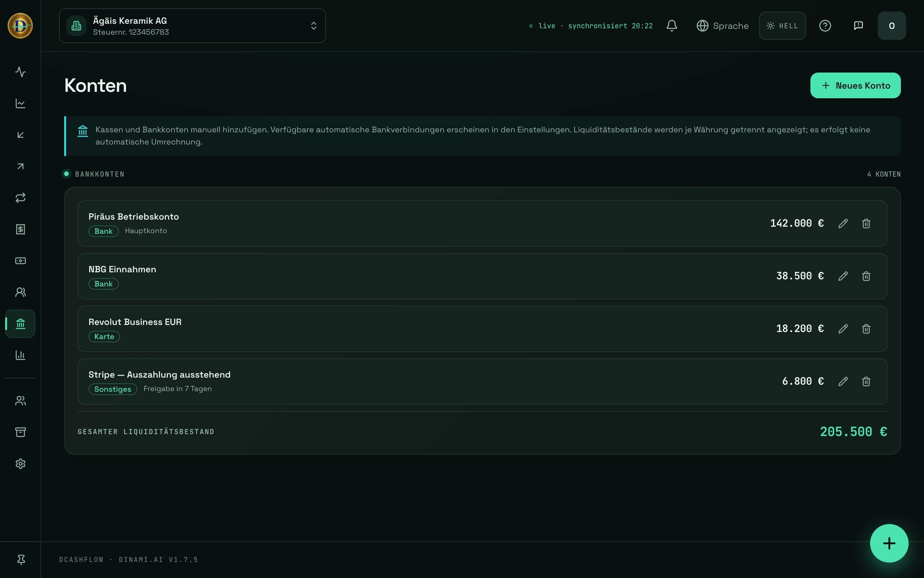
Task: Edit Piräus Betriebskonto with pencil icon
Action: click(x=843, y=223)
